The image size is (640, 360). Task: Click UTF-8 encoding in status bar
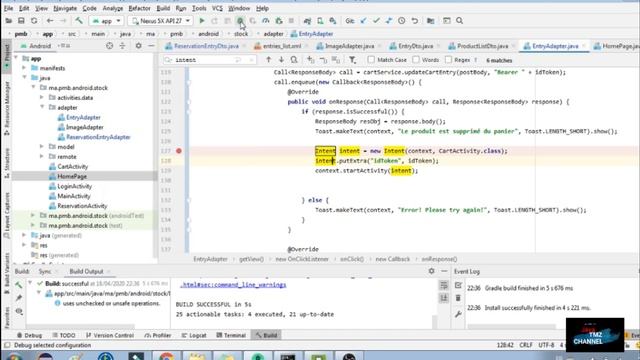546,345
